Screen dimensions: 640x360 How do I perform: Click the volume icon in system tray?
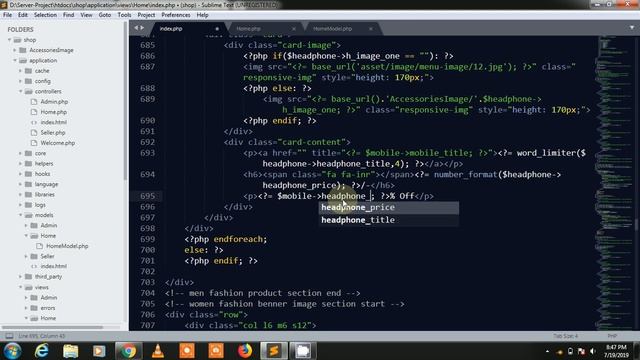point(593,351)
